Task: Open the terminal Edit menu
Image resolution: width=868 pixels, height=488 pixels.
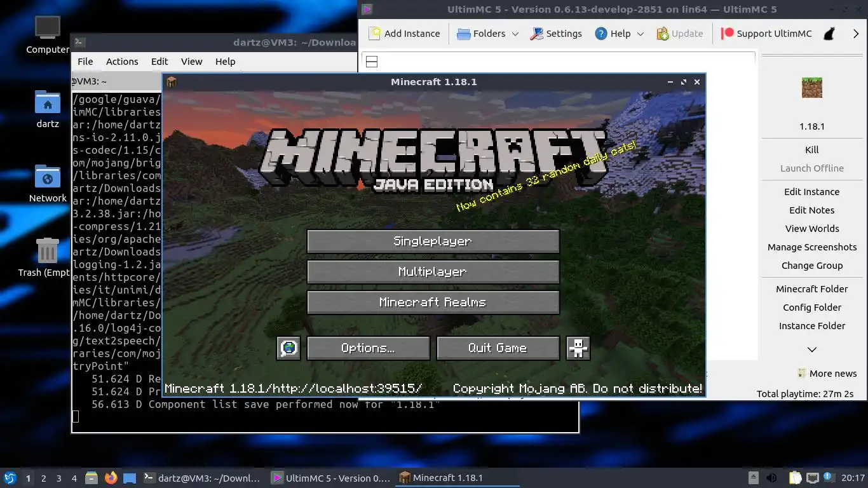Action: click(x=159, y=62)
